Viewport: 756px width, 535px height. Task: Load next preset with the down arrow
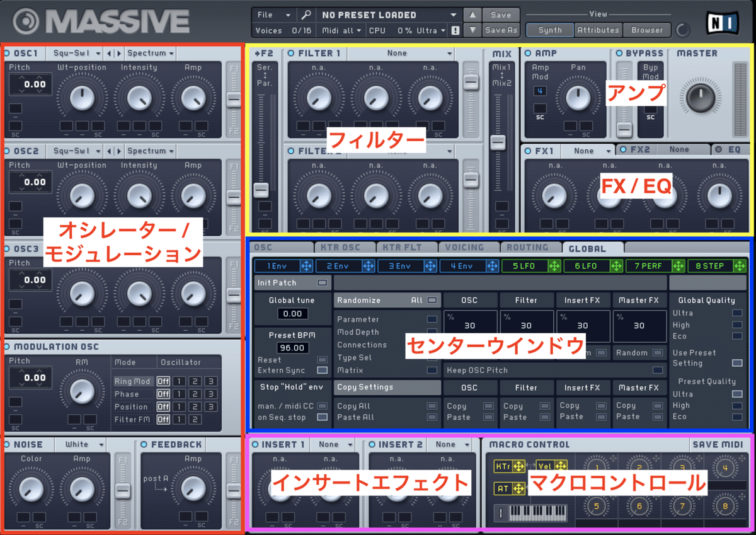(472, 30)
